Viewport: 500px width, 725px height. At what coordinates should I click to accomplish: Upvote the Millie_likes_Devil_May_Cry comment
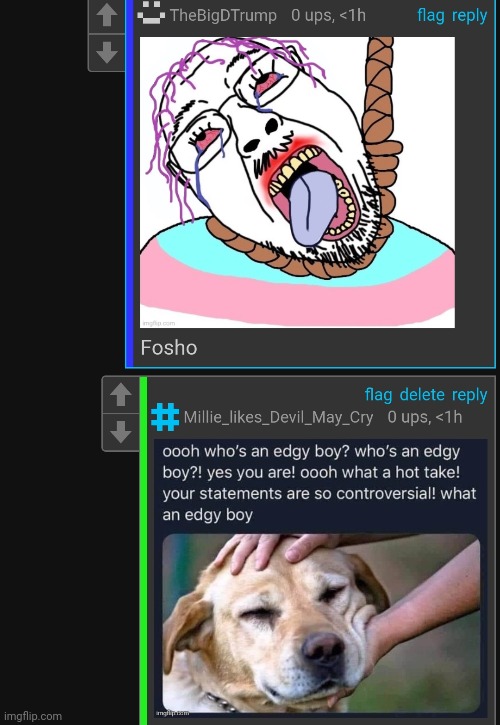point(121,395)
